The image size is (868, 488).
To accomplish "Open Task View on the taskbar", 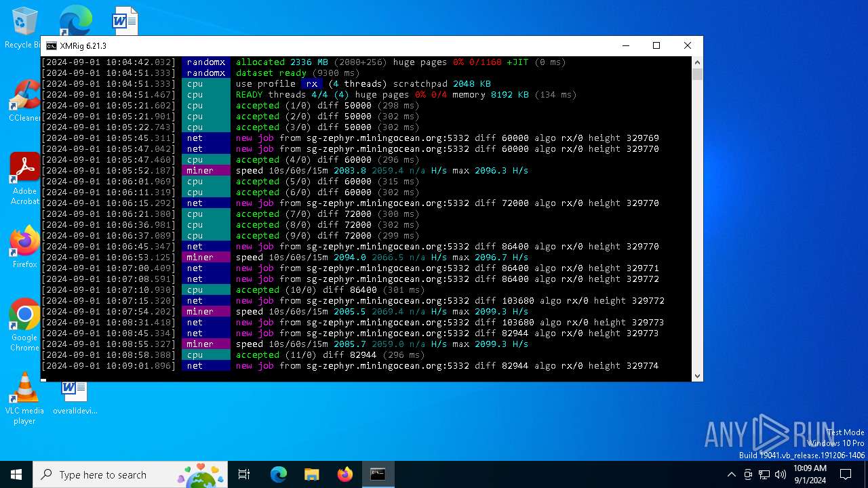I will click(244, 474).
